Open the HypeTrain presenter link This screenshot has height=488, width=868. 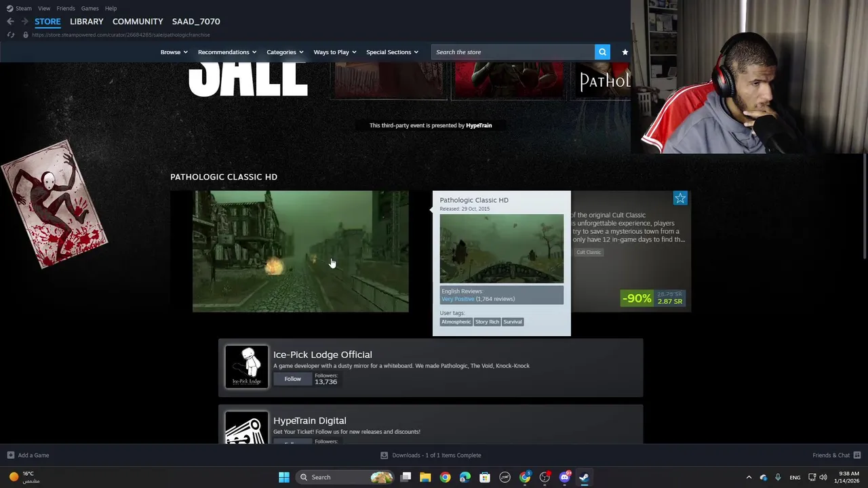pos(479,125)
